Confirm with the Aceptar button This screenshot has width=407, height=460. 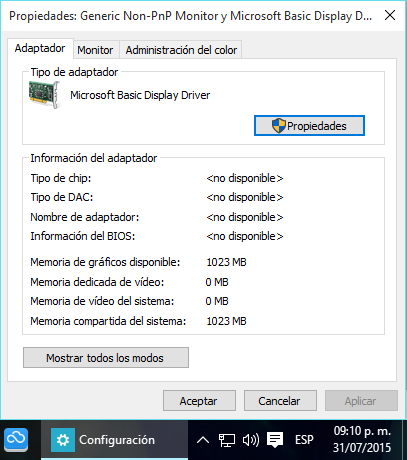199,401
